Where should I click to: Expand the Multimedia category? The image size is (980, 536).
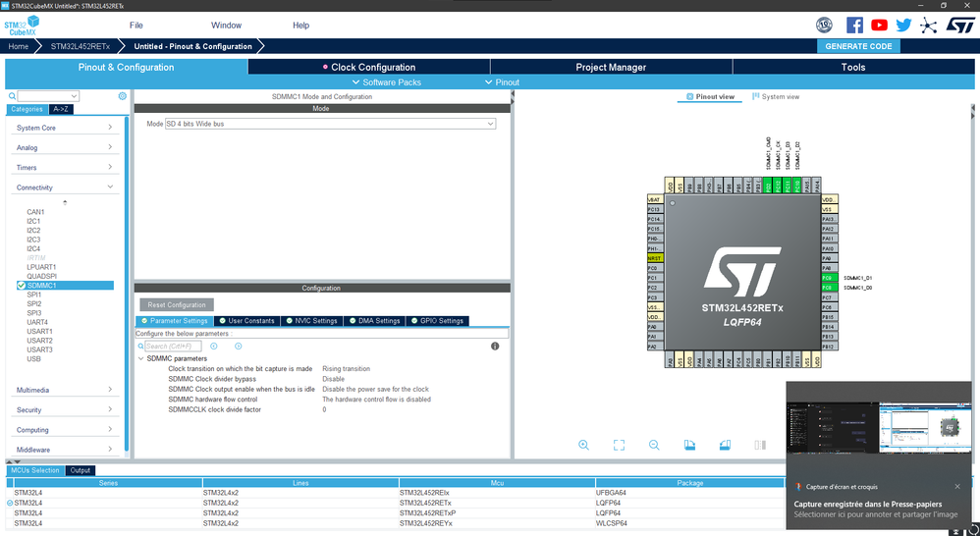tap(65, 390)
